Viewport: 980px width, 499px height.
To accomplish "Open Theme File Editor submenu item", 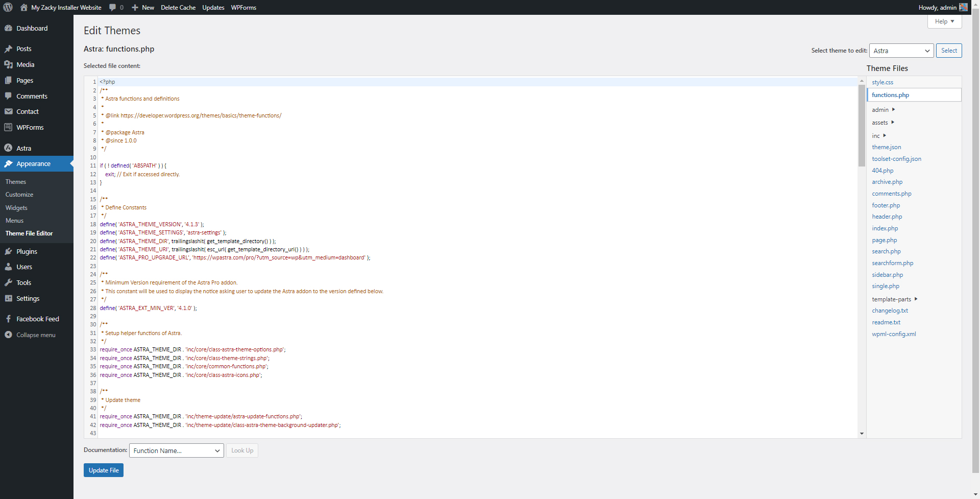I will tap(29, 233).
